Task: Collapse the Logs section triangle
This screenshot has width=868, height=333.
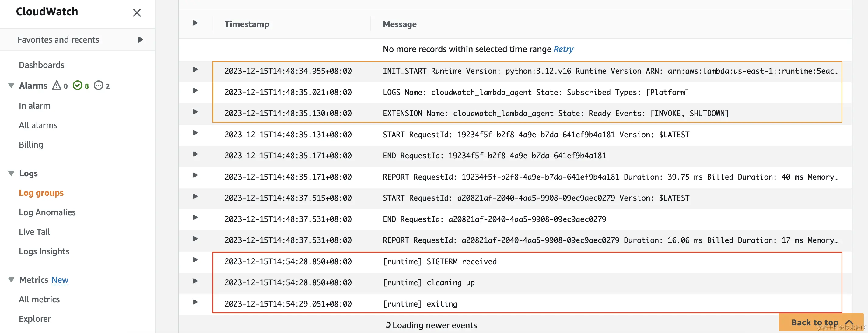Action: tap(11, 173)
